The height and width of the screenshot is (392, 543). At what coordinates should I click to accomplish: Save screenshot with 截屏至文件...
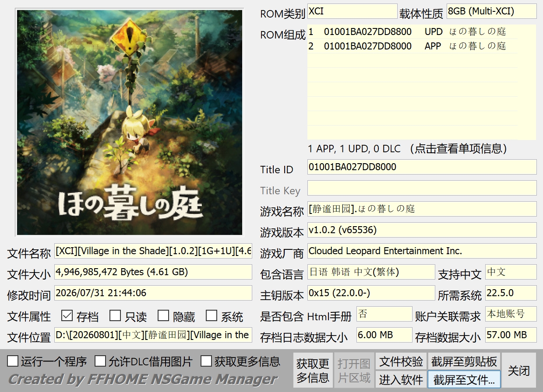pyautogui.click(x=464, y=379)
